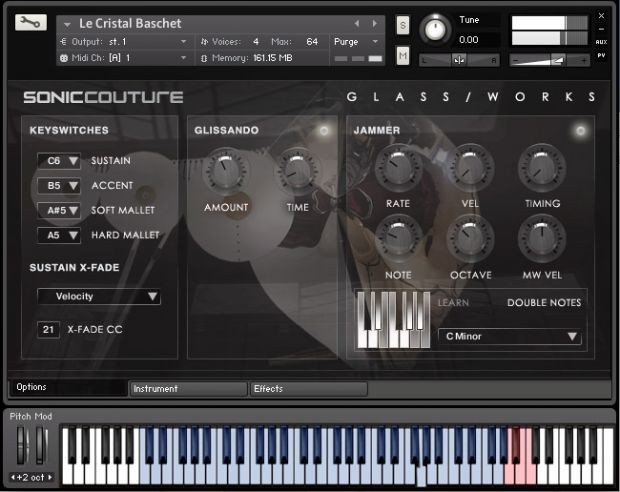Click the Jammer Octave knob
This screenshot has width=620, height=492.
470,238
